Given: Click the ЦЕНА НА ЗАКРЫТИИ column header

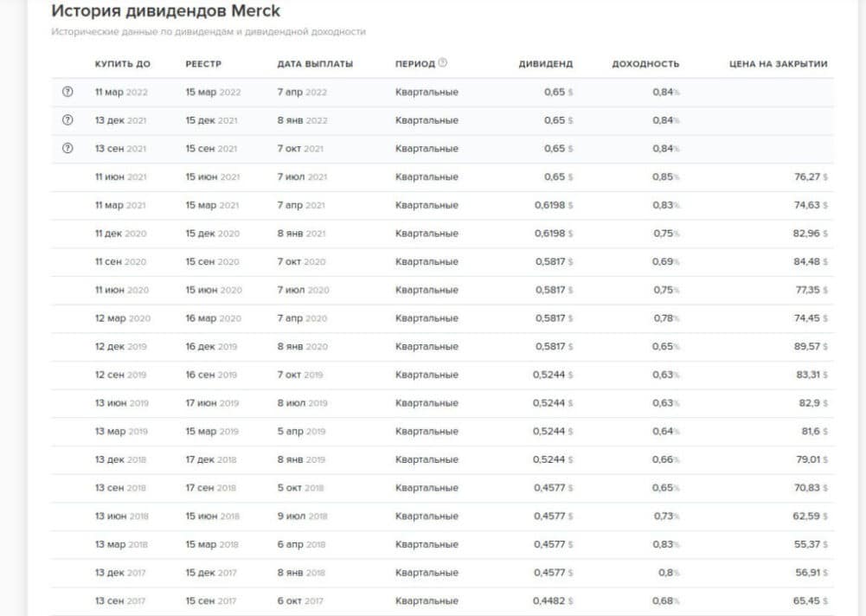Looking at the screenshot, I should pyautogui.click(x=778, y=64).
